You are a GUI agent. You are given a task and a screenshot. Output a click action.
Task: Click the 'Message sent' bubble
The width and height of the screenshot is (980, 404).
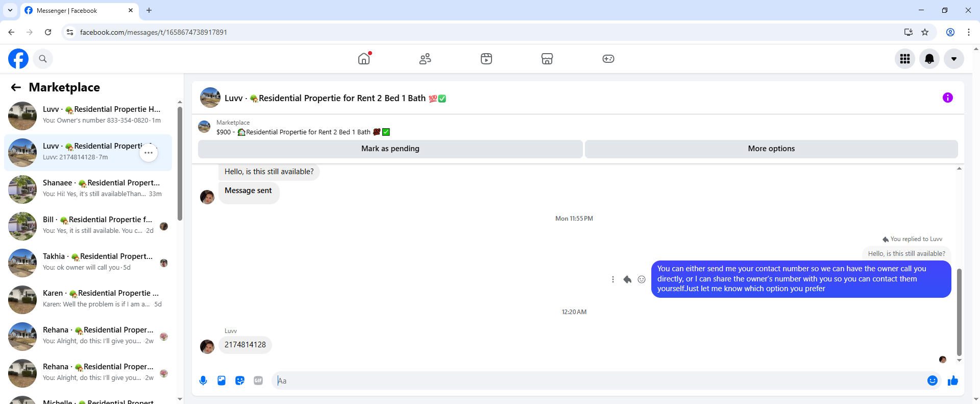click(x=249, y=193)
